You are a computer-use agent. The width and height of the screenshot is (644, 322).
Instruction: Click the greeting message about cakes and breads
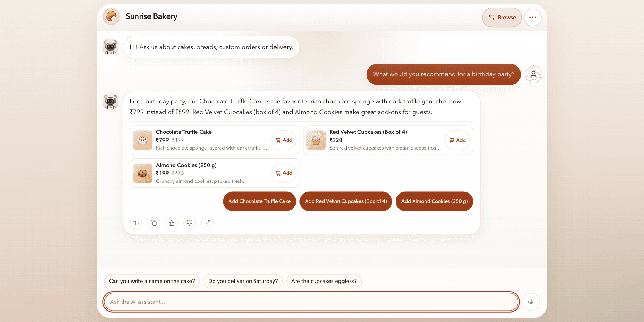point(211,47)
